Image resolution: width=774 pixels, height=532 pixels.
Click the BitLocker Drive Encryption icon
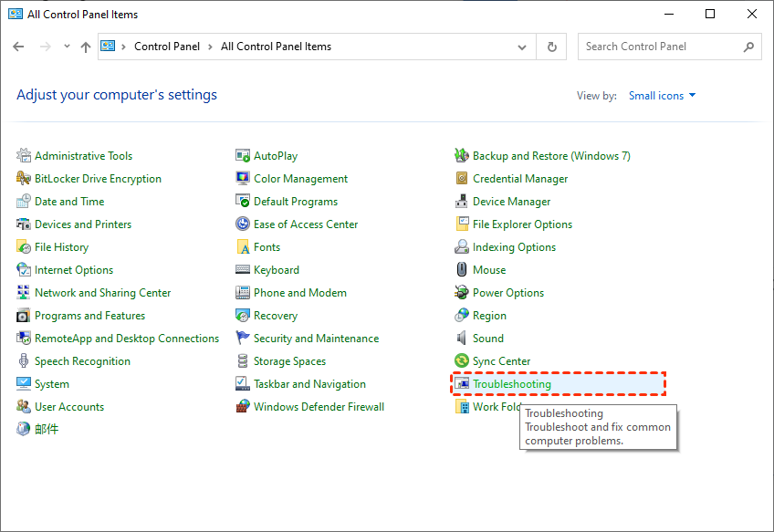click(x=24, y=179)
